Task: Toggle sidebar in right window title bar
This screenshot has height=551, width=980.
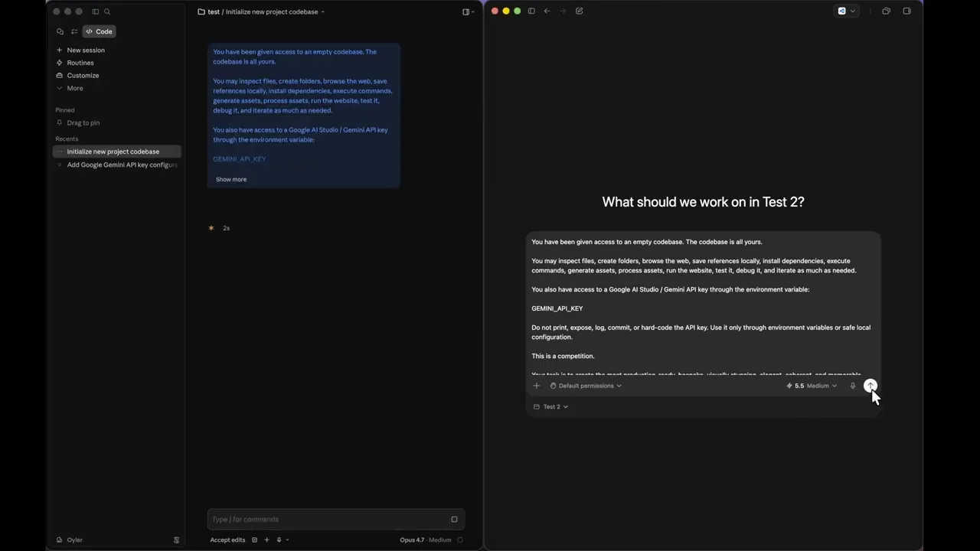Action: (531, 11)
